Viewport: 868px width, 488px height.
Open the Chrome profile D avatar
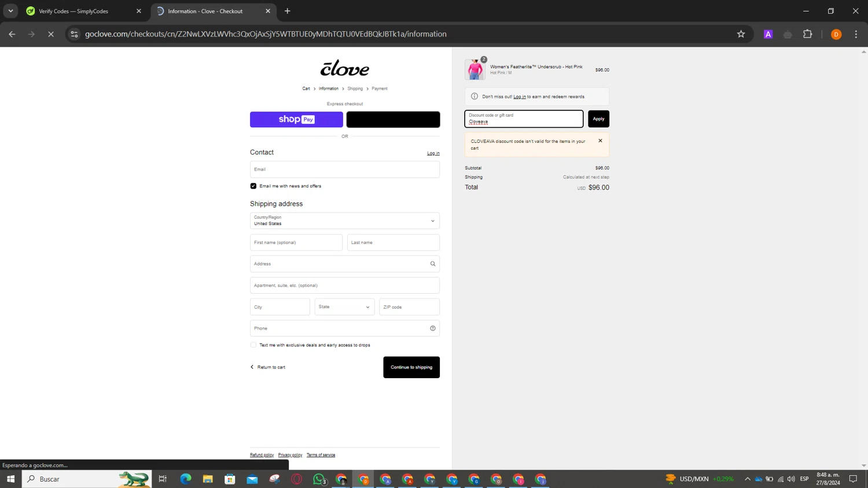pyautogui.click(x=836, y=34)
